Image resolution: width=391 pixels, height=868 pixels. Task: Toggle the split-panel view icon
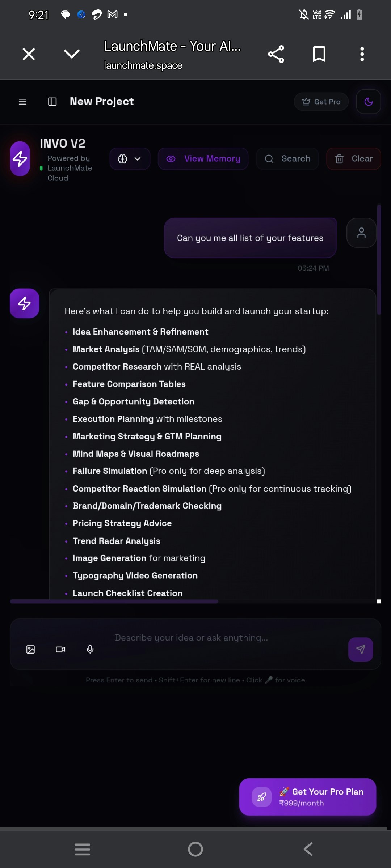(52, 102)
